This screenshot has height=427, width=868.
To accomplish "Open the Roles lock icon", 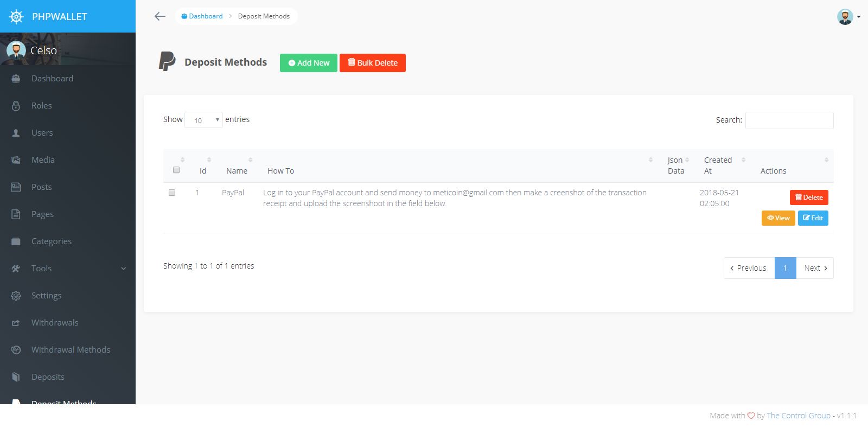I will (x=16, y=106).
